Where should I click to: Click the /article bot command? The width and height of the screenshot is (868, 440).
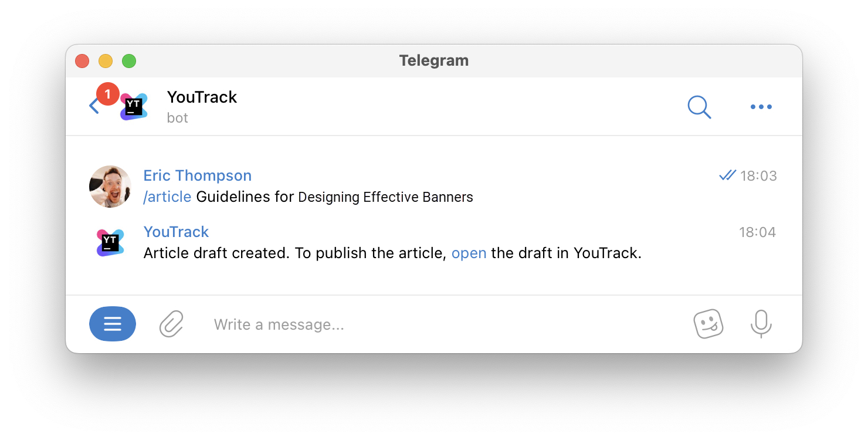click(x=167, y=197)
